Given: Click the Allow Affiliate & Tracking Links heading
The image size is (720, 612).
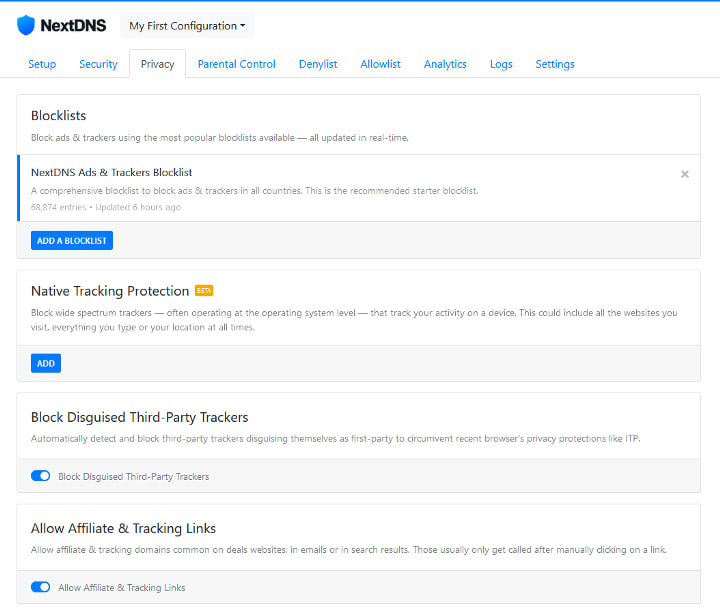Looking at the screenshot, I should 123,528.
